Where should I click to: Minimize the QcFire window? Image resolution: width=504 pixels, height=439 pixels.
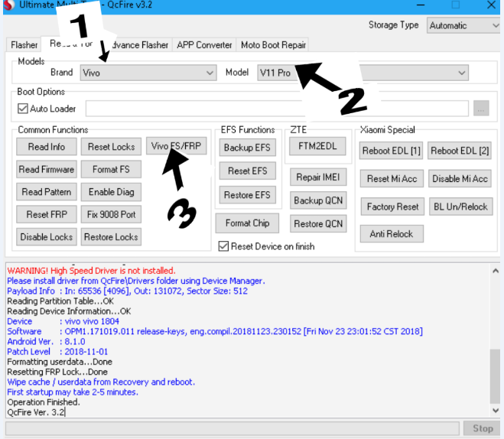coord(421,5)
